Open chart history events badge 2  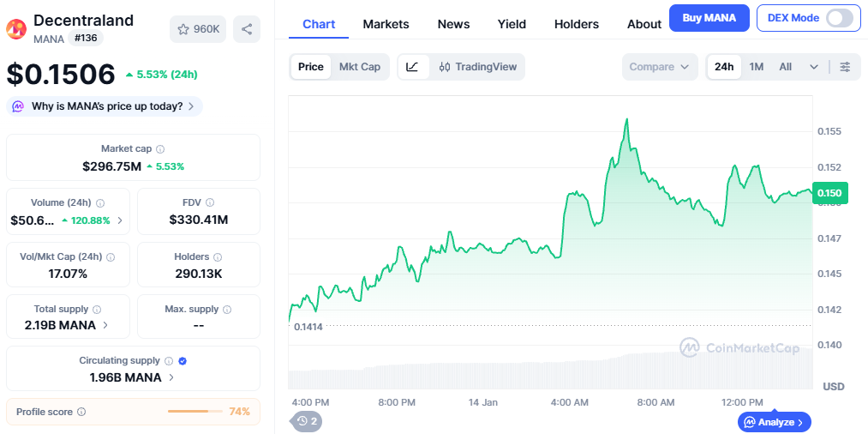(308, 421)
